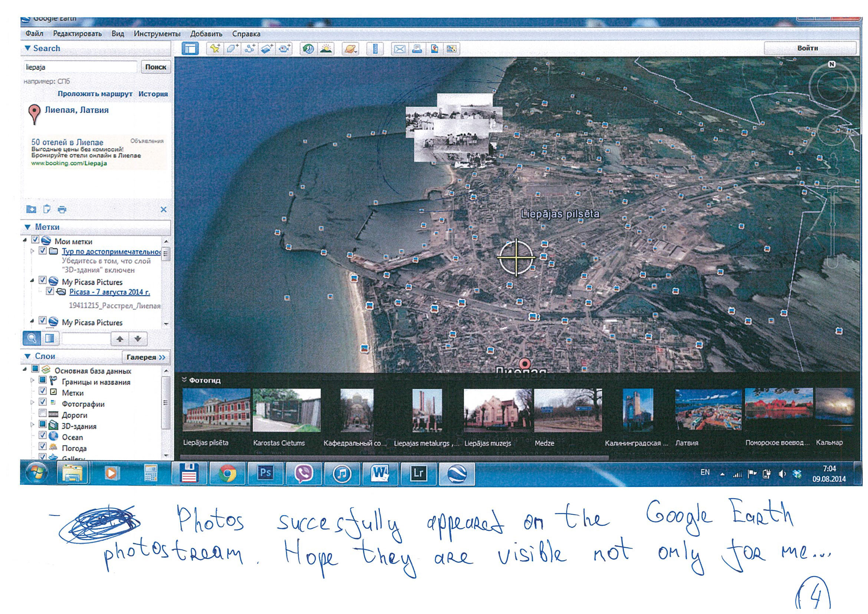Viewport: 868px width, 614px height.
Task: Click the Email envelope icon
Action: click(x=400, y=49)
